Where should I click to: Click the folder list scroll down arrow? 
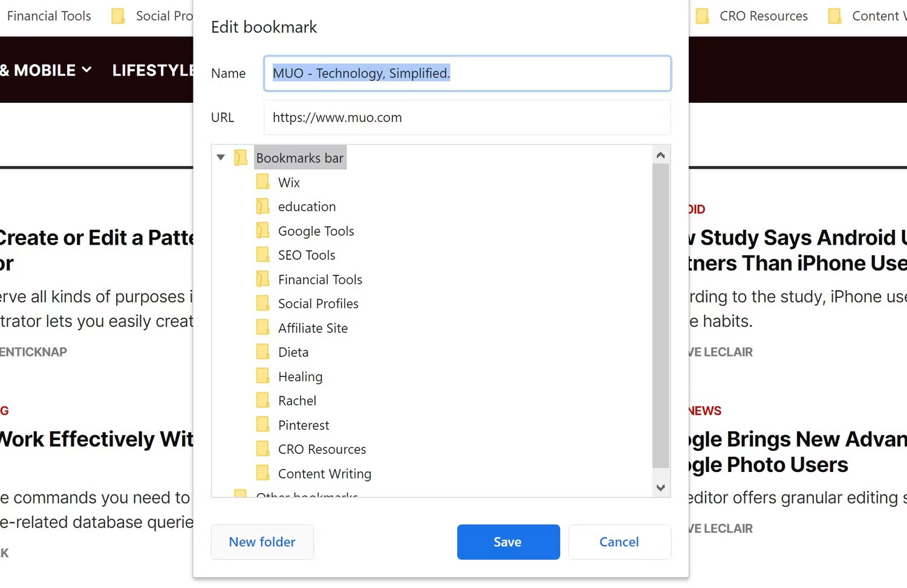[x=661, y=488]
